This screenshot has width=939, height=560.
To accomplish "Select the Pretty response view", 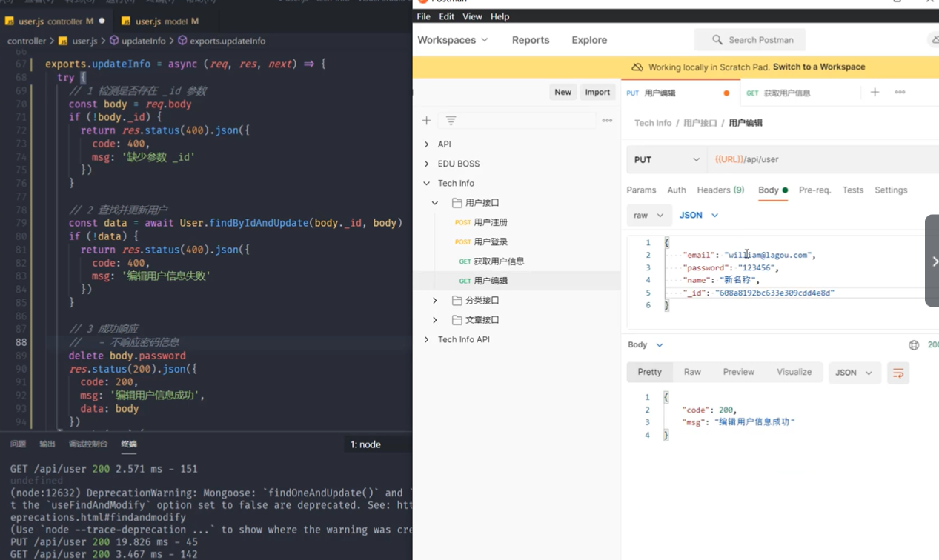I will pos(649,372).
